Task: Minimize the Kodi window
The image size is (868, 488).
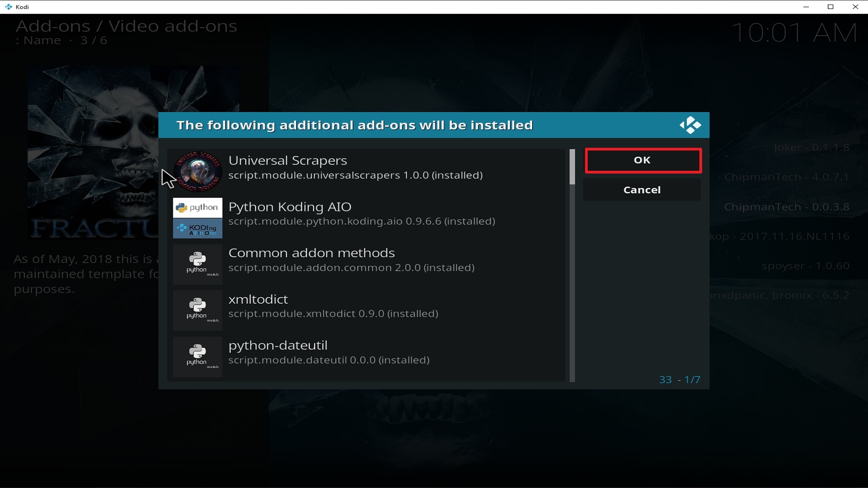Action: 806,7
